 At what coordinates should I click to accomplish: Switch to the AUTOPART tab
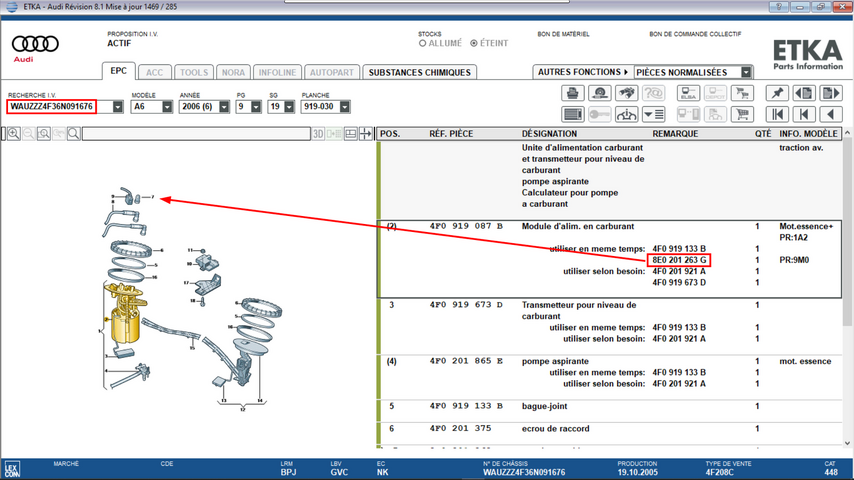click(332, 72)
